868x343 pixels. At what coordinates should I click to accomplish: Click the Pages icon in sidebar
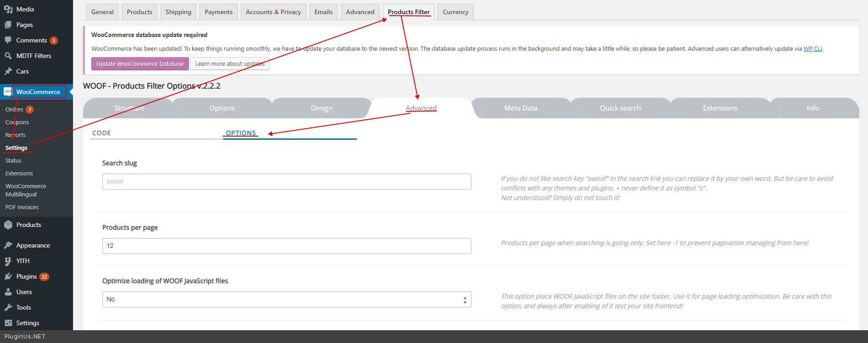pos(8,25)
